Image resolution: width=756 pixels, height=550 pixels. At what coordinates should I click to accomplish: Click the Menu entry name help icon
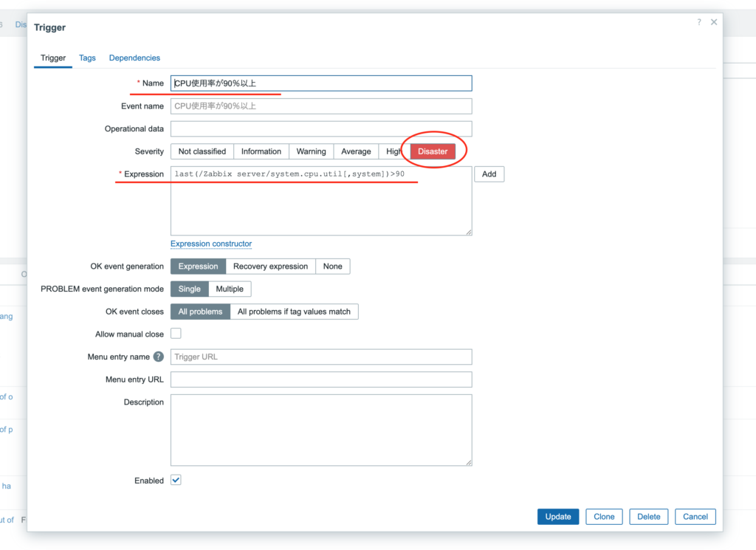pyautogui.click(x=158, y=357)
